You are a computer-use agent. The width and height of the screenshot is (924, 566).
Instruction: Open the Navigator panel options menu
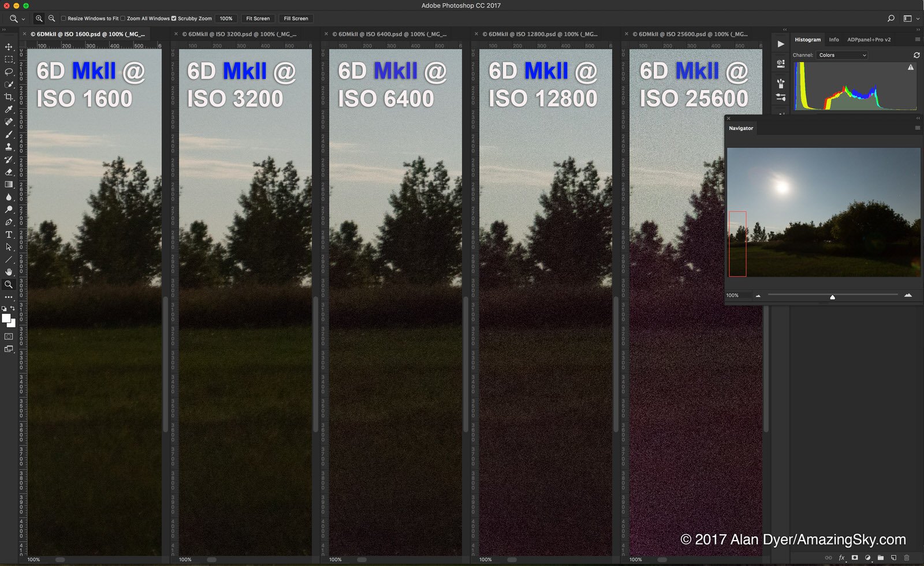click(917, 128)
